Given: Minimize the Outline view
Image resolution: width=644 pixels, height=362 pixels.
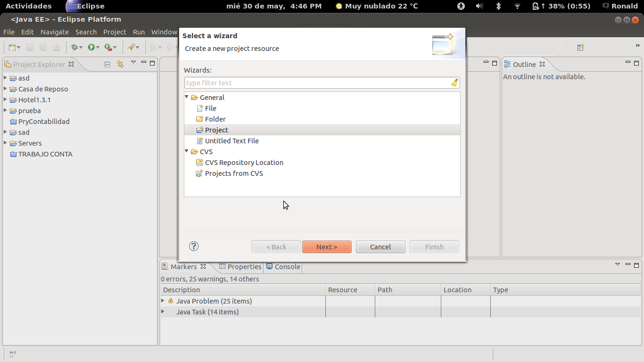Looking at the screenshot, I should click(x=628, y=62).
